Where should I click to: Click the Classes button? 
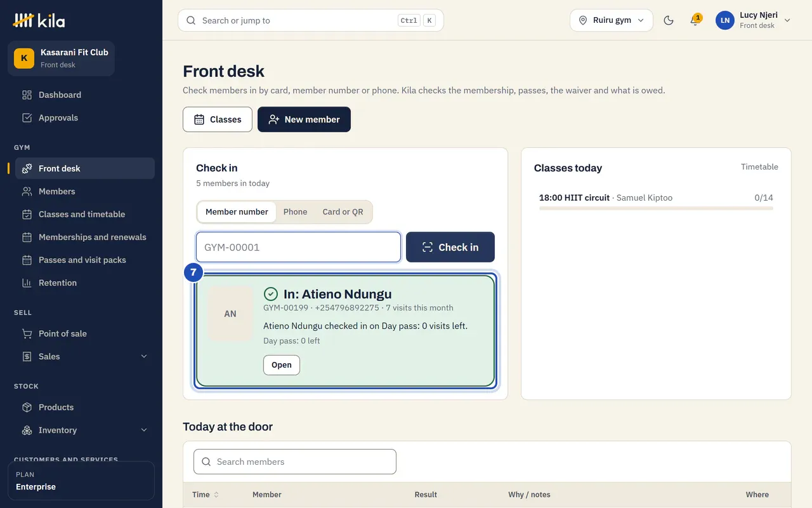(x=218, y=119)
